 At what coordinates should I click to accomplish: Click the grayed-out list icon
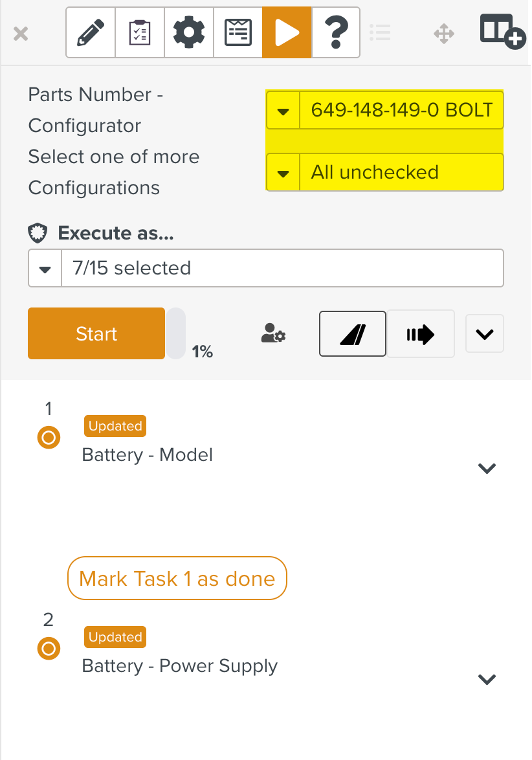[380, 32]
